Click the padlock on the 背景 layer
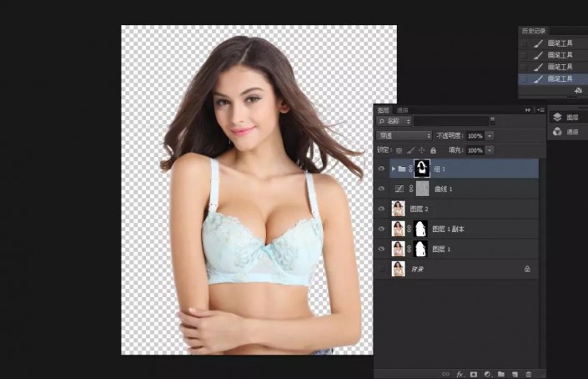This screenshot has height=379, width=588. coord(527,269)
